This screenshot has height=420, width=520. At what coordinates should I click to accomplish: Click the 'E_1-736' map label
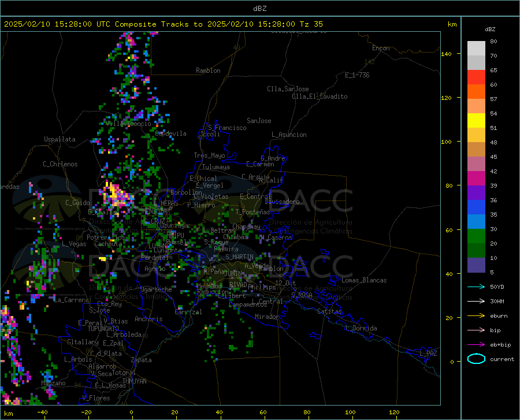click(x=357, y=75)
